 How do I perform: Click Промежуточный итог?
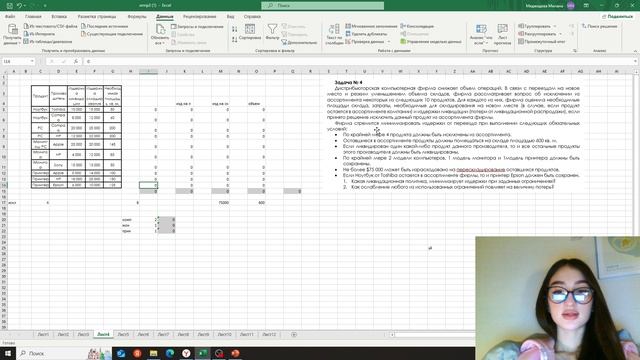542,41
